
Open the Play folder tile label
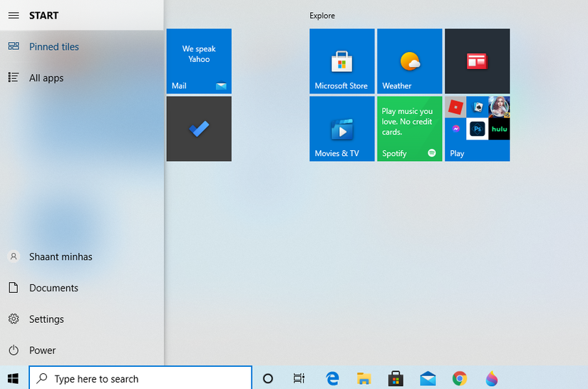coord(457,153)
